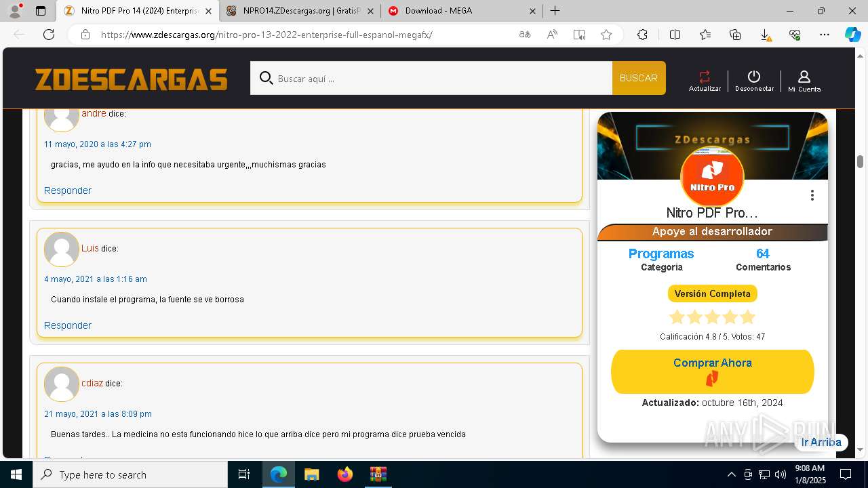Viewport: 868px width, 488px height.
Task: Click the Versión Completa badge
Action: 712,293
